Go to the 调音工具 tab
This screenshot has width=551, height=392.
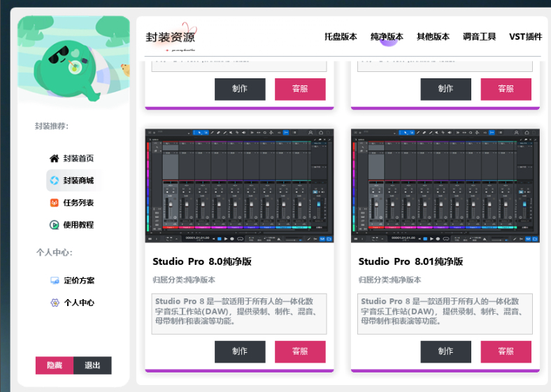(x=479, y=37)
